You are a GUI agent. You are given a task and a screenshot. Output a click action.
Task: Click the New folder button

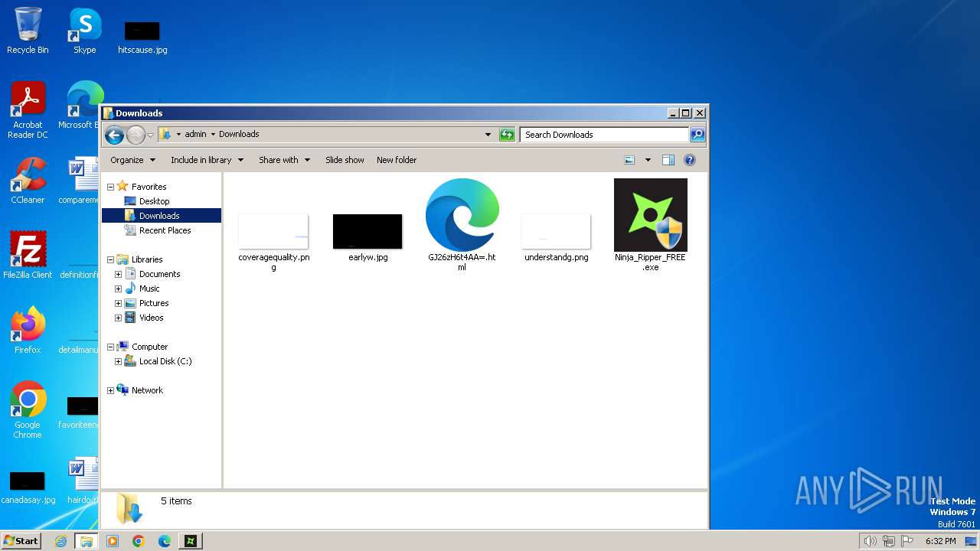(397, 160)
